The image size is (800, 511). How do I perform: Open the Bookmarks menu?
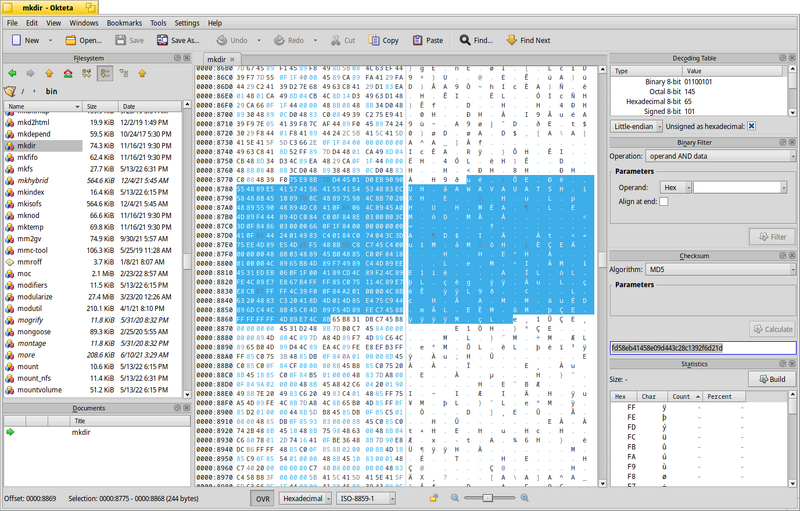click(x=124, y=23)
